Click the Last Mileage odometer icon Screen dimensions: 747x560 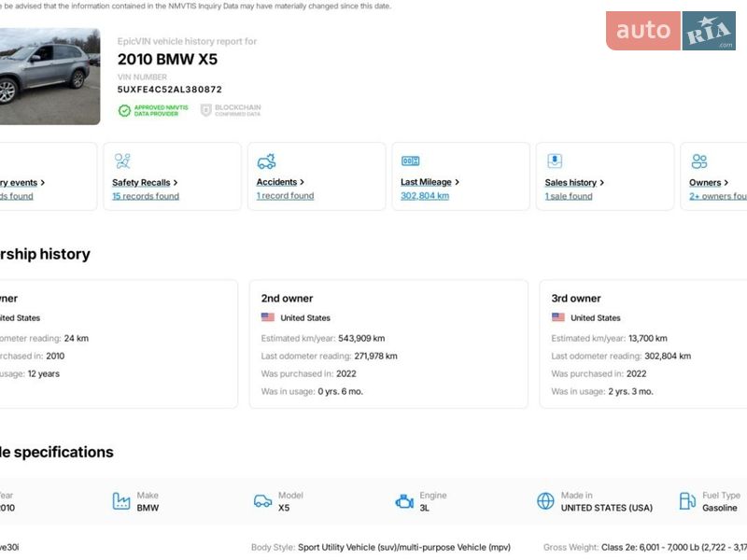coord(410,161)
